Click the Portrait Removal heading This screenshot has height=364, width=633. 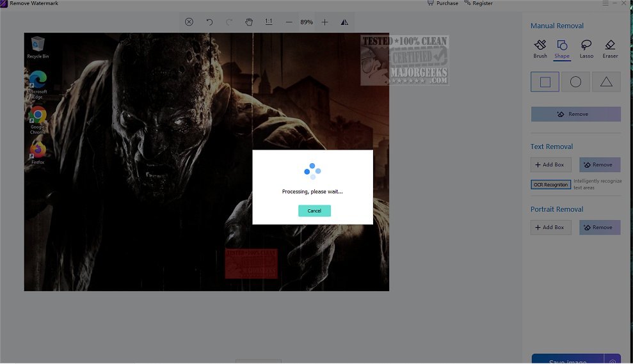pyautogui.click(x=557, y=209)
